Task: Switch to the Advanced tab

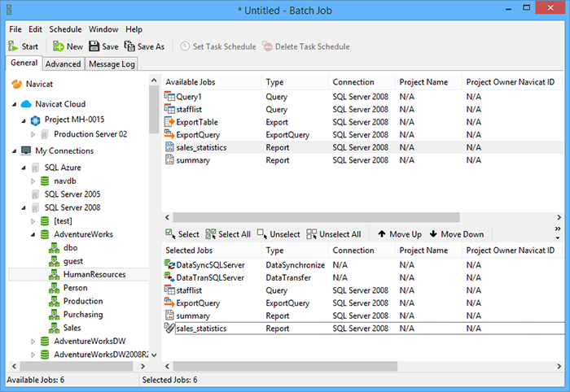Action: click(64, 64)
